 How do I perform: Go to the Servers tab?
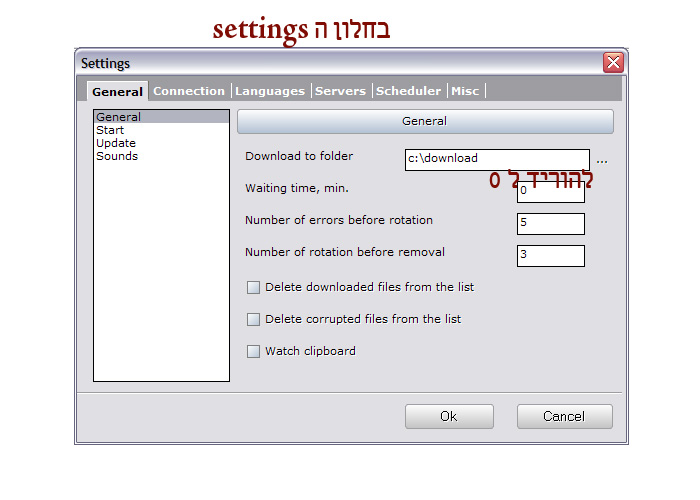pos(340,91)
